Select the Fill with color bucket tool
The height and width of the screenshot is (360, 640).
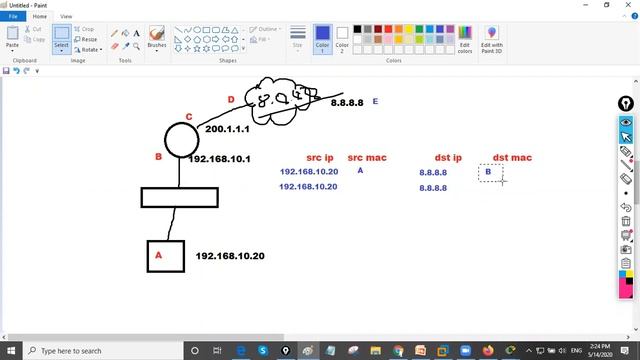pyautogui.click(x=126, y=33)
